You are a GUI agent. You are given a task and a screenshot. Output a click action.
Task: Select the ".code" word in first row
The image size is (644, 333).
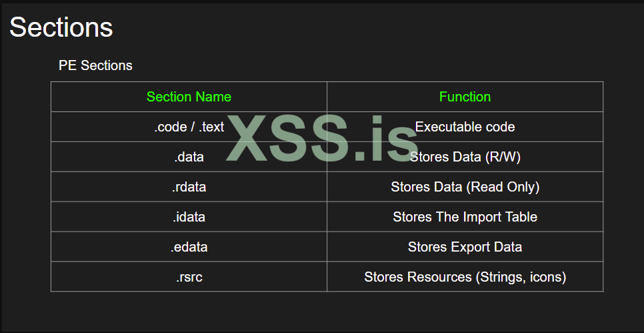[x=171, y=127]
